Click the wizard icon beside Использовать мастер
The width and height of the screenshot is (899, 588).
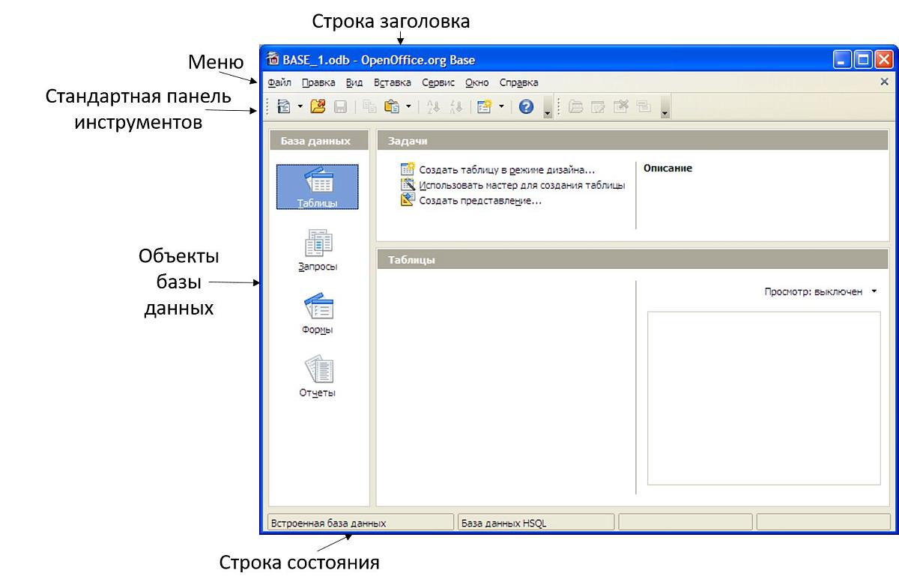pos(408,185)
